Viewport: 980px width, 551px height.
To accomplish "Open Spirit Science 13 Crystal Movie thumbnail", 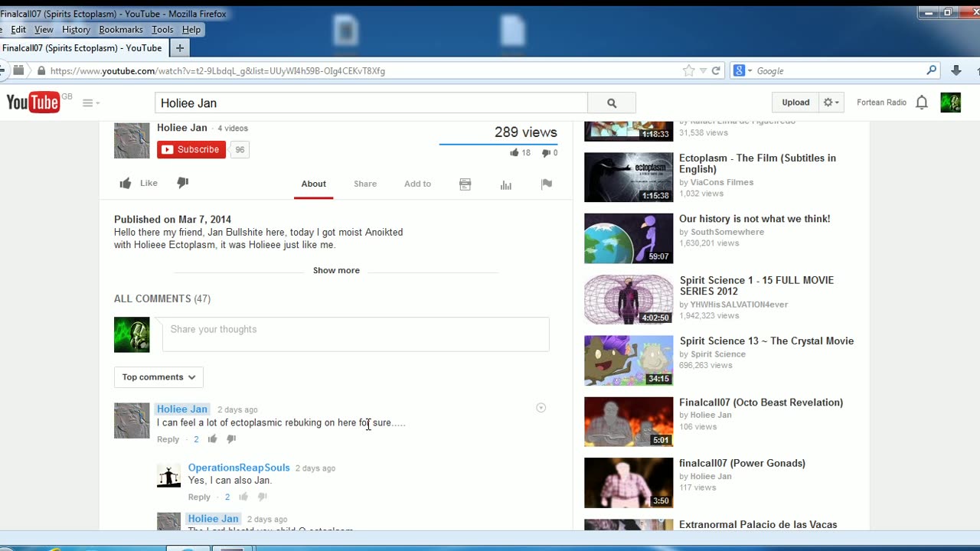I will (x=629, y=360).
